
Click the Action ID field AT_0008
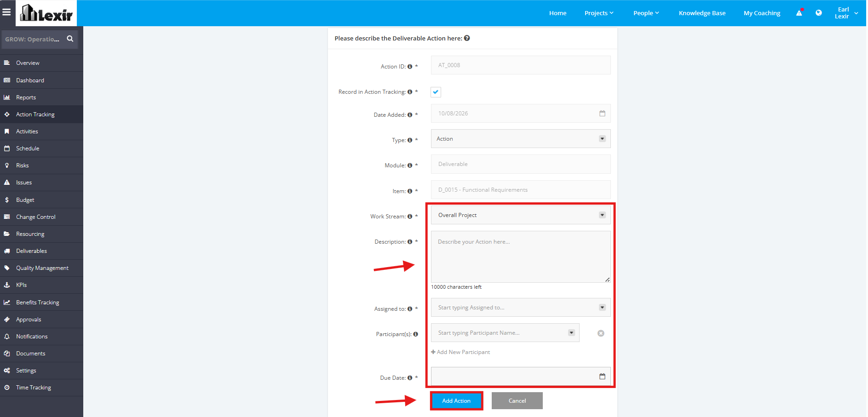pos(521,65)
